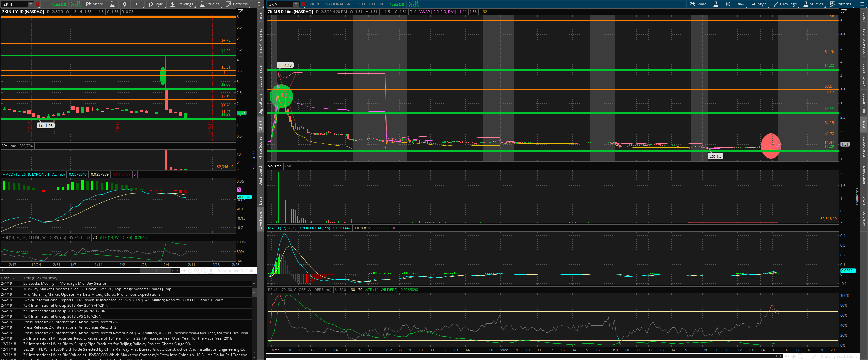Click the Share button in right chart toolbar

click(x=698, y=4)
